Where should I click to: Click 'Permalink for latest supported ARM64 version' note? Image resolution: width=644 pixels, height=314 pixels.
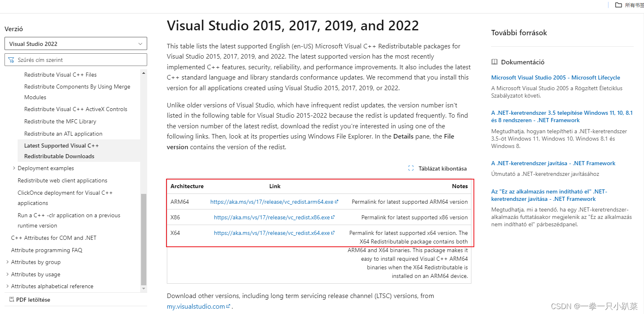pos(410,202)
